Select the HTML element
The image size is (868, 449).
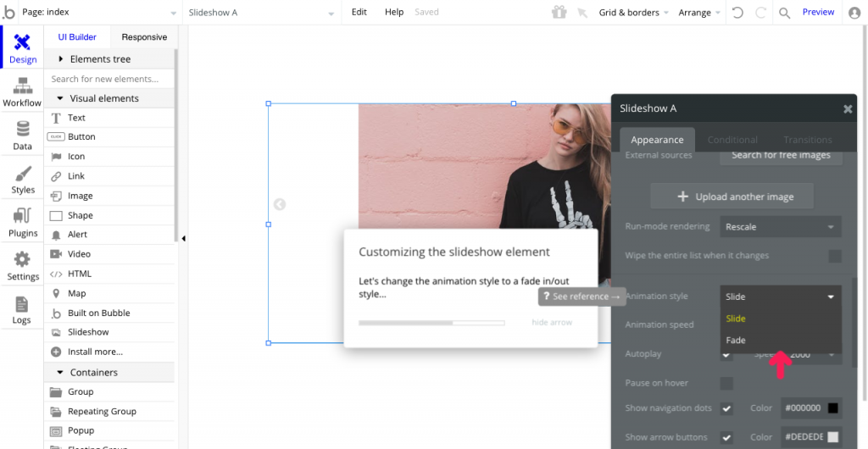pos(109,274)
